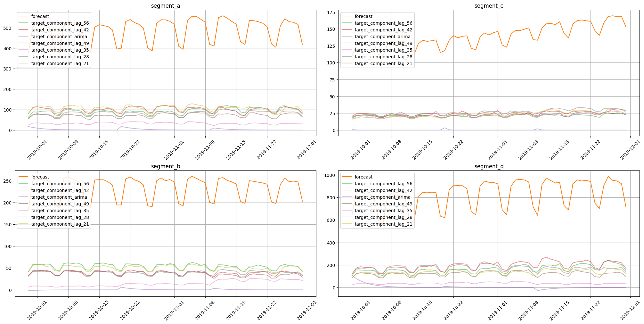
Task: Select 'target_component_lag_42' in the segment_a legend
Action: tap(60, 30)
